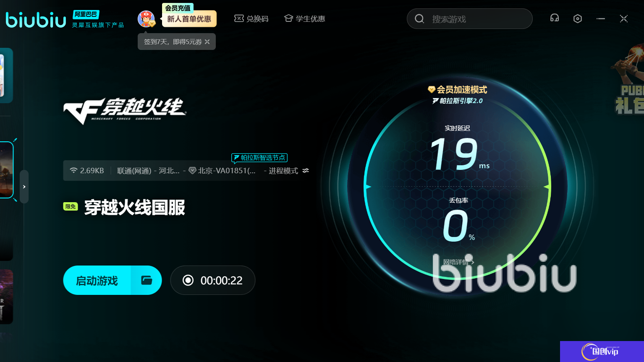This screenshot has width=644, height=362.
Task: Open the PUBG gift pack banner
Action: coord(627,80)
